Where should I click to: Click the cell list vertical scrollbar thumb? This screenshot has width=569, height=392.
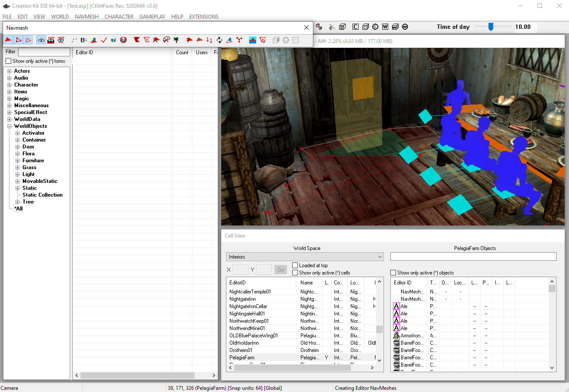(379, 329)
